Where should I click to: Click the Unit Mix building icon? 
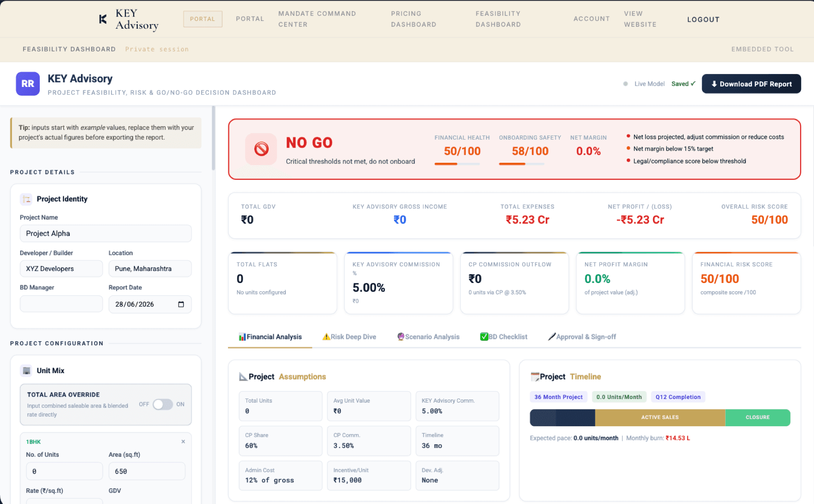[26, 370]
